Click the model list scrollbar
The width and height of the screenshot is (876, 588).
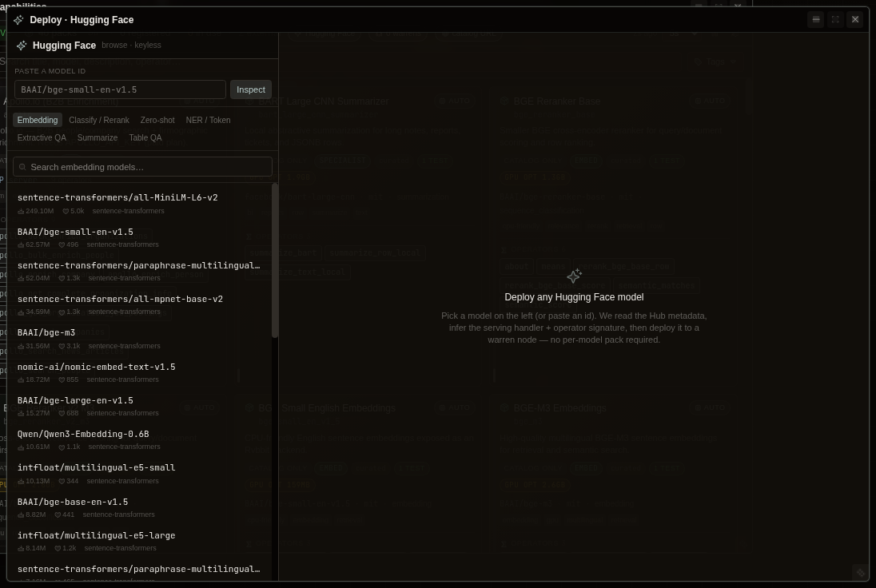point(275,260)
